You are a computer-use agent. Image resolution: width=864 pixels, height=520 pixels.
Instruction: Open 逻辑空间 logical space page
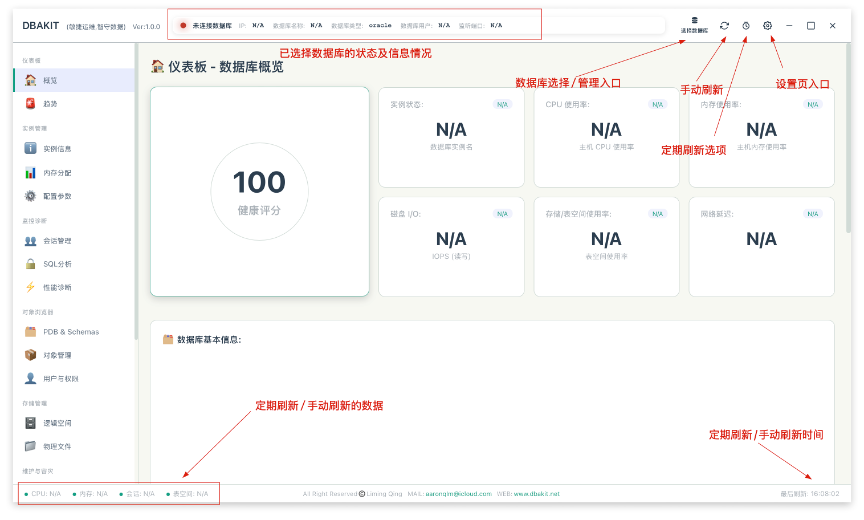pos(74,423)
